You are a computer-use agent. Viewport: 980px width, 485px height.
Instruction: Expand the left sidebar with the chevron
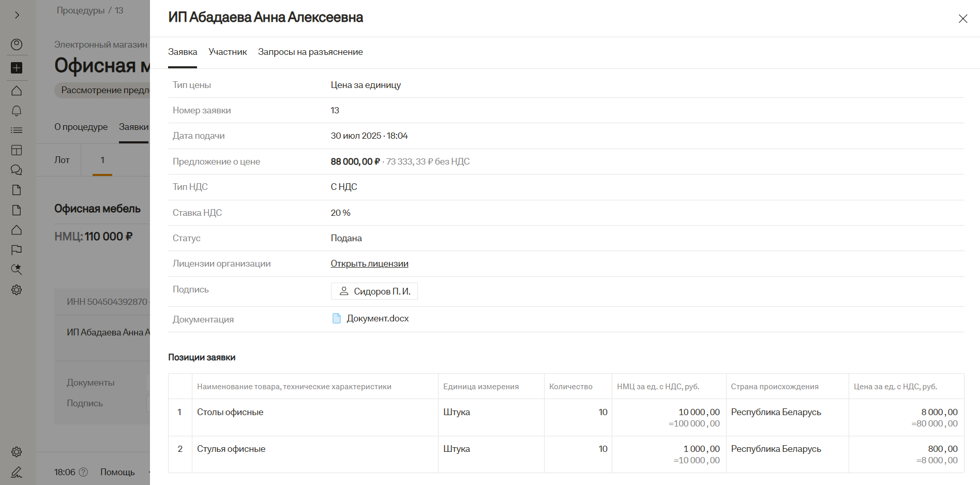(x=17, y=15)
